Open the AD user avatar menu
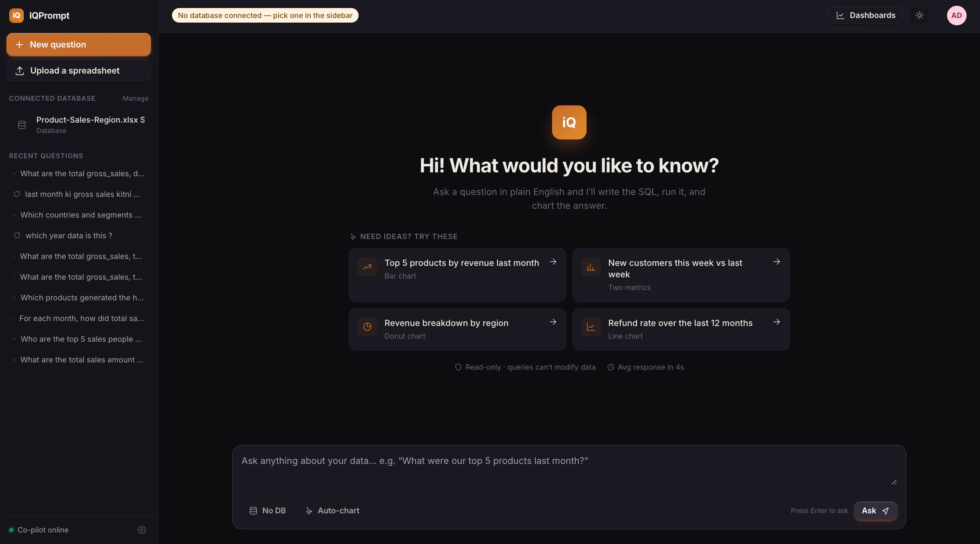 coord(957,15)
